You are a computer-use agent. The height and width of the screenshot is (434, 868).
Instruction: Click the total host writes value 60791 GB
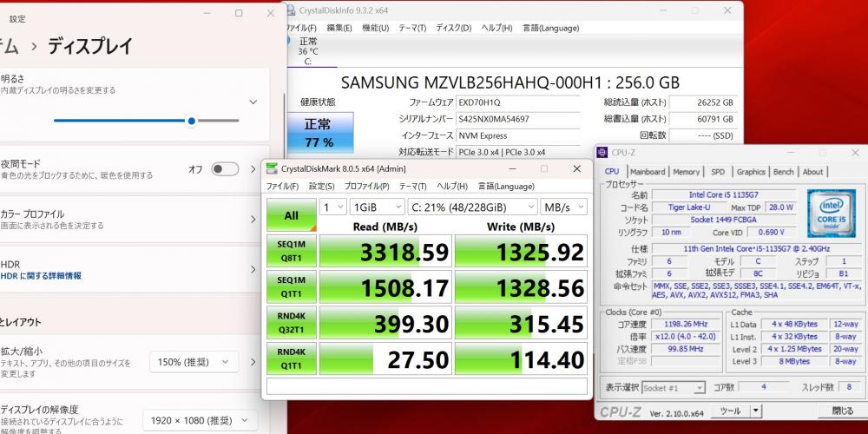[704, 119]
